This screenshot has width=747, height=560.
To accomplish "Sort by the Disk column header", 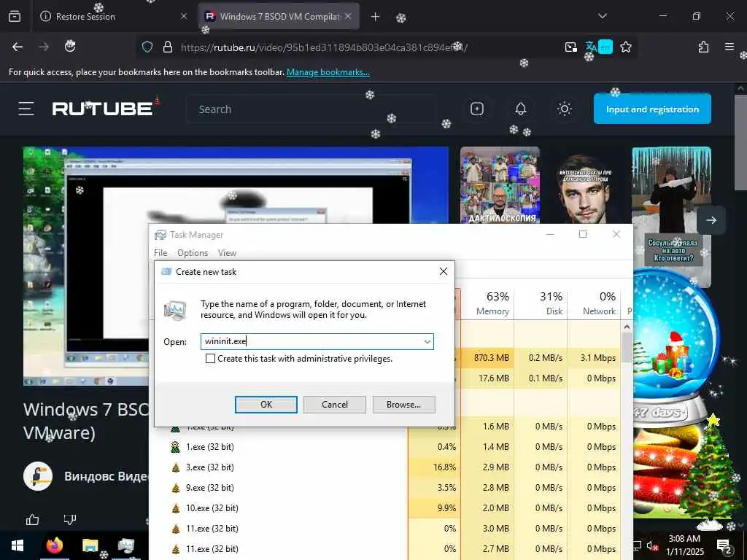I will click(x=541, y=303).
